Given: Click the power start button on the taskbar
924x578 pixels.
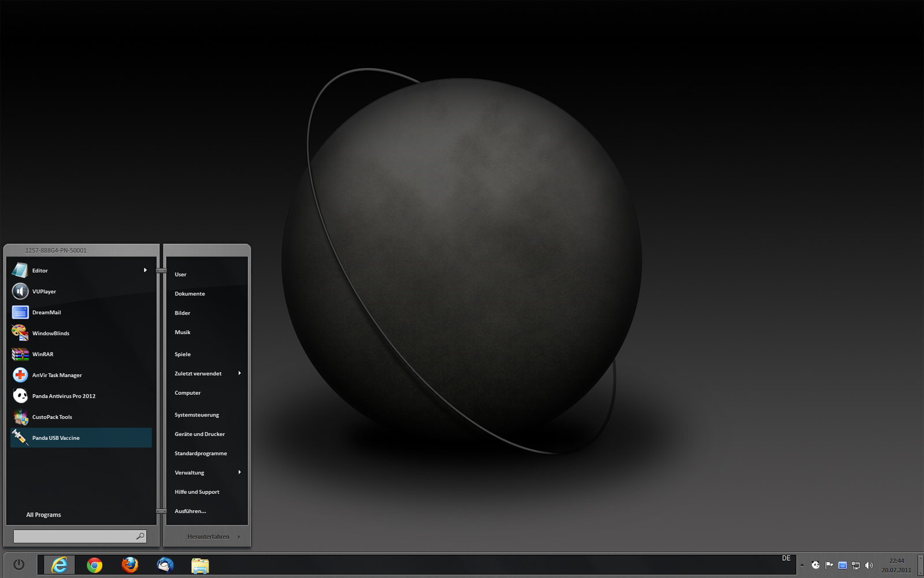Looking at the screenshot, I should point(18,565).
